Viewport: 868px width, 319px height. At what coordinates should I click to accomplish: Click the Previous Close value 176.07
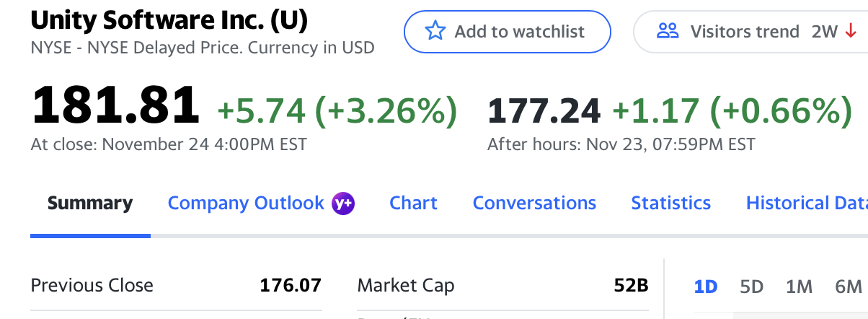coord(290,285)
